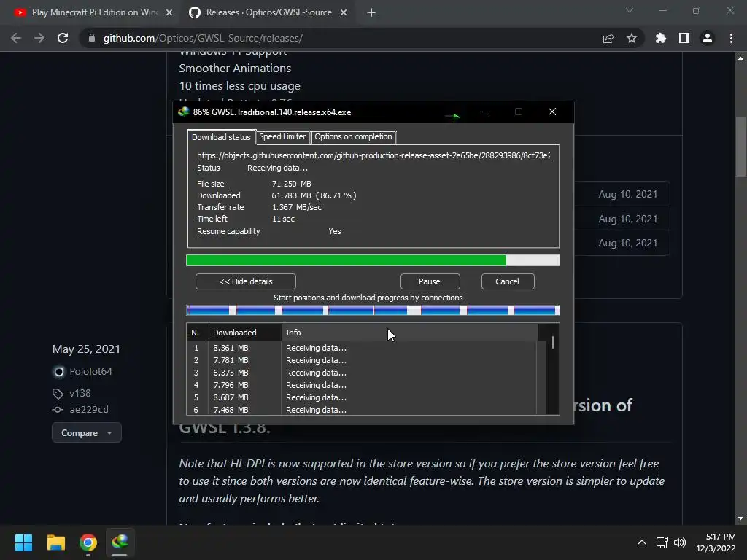Click the download URL text in dialog
This screenshot has height=560, width=747.
pyautogui.click(x=373, y=155)
